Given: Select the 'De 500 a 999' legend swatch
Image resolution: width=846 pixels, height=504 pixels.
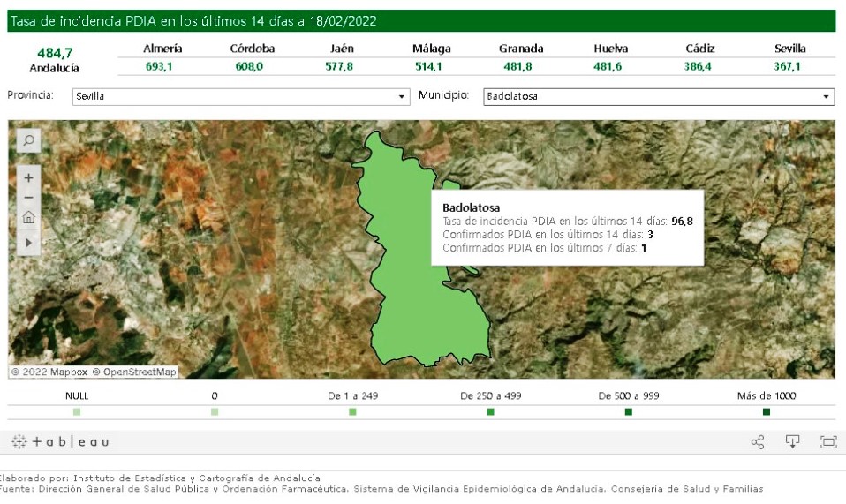Looking at the screenshot, I should pyautogui.click(x=628, y=412).
